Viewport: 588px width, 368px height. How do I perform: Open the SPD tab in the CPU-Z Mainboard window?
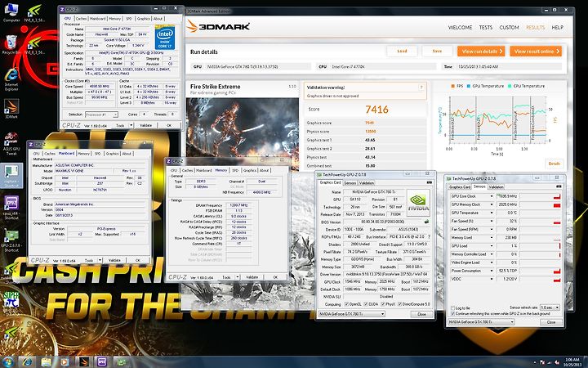(x=97, y=154)
